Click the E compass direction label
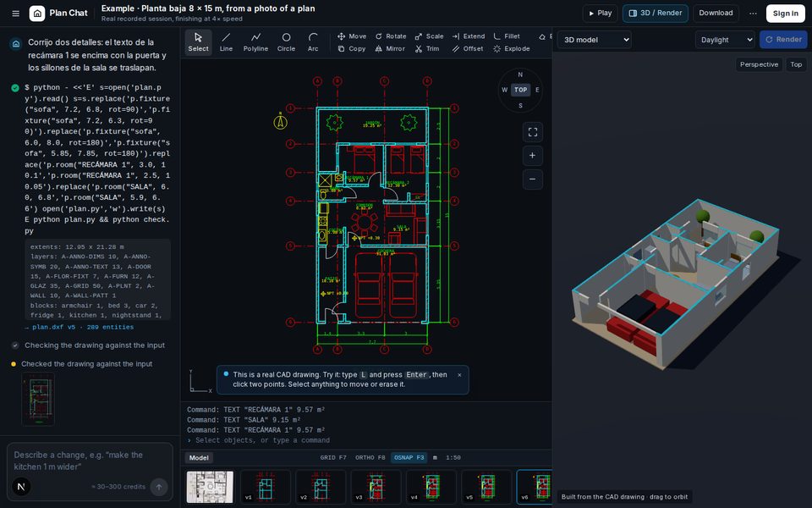 [537, 90]
